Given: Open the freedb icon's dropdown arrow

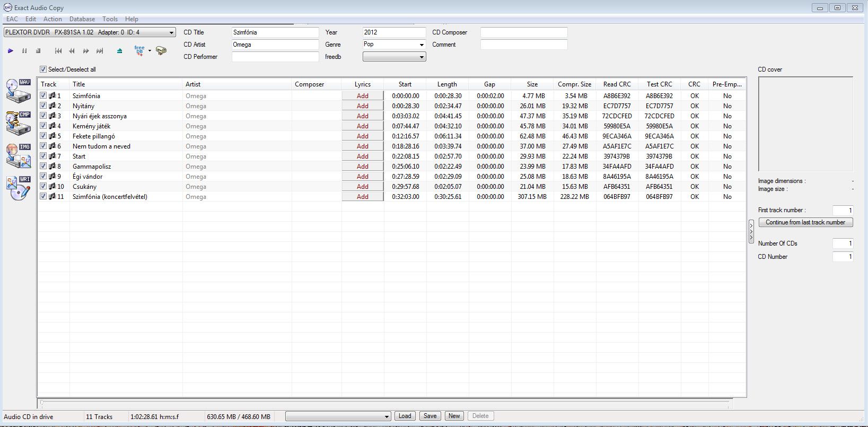Looking at the screenshot, I should coord(150,51).
